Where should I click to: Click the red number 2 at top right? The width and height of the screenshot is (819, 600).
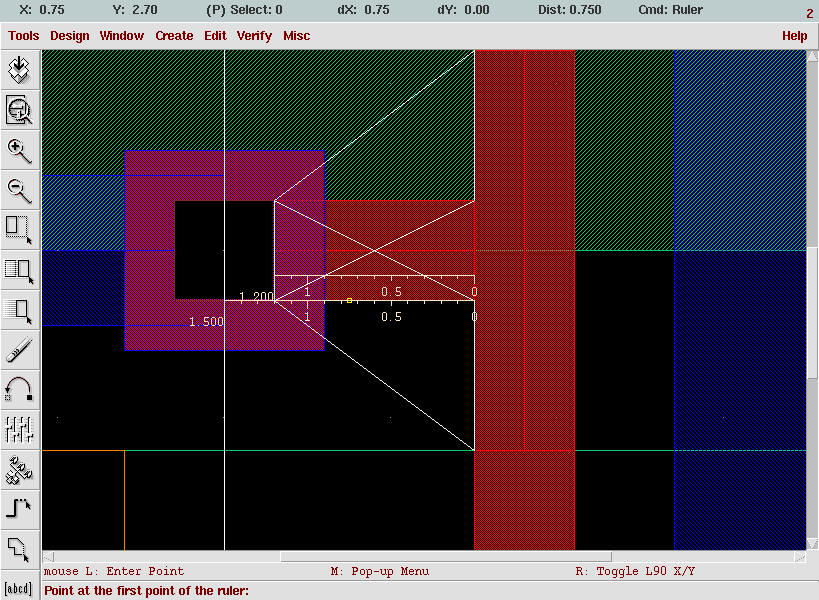coord(810,14)
